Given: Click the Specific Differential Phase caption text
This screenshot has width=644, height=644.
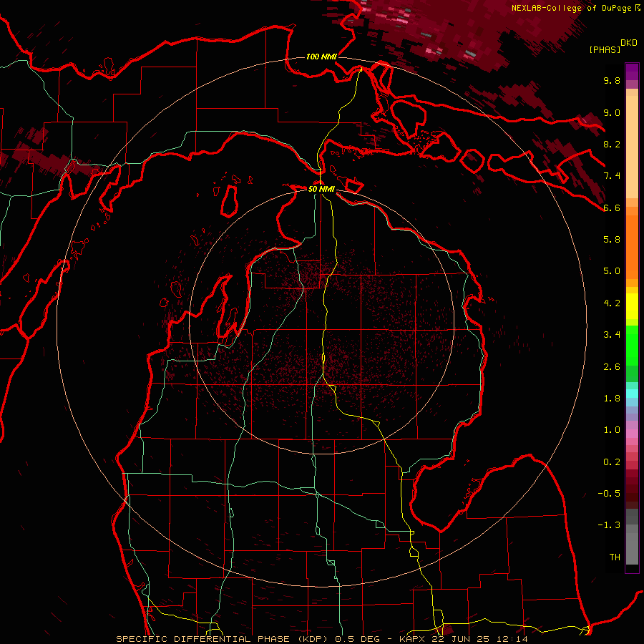Looking at the screenshot, I should 321,639.
